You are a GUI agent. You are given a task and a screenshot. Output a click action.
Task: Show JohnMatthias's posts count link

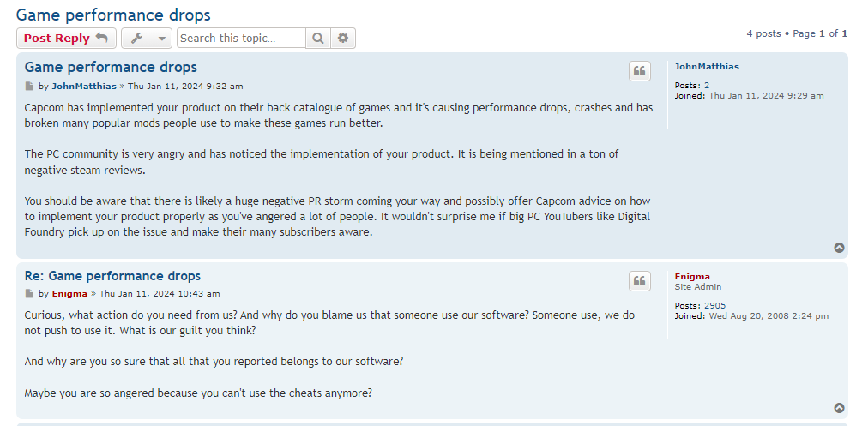[x=707, y=86]
